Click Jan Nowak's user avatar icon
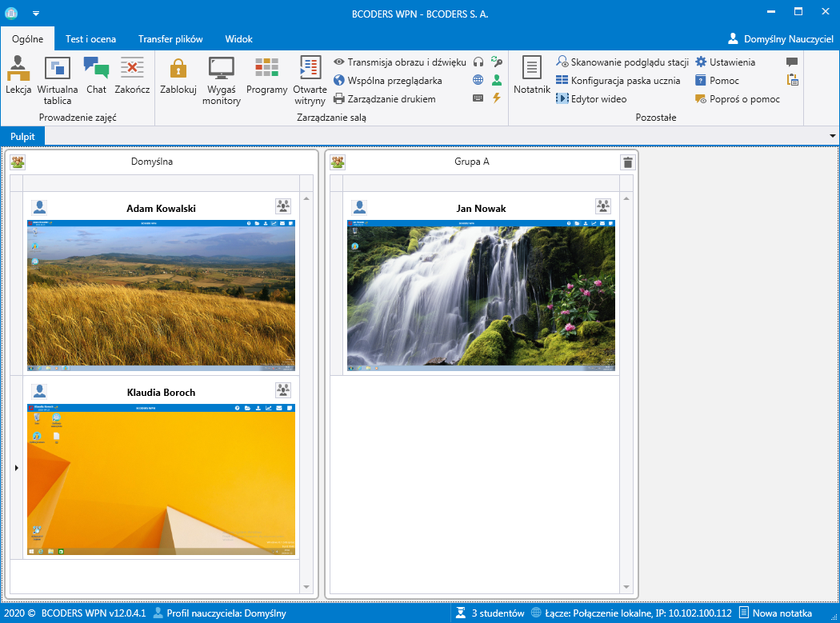The height and width of the screenshot is (623, 840). coord(359,207)
